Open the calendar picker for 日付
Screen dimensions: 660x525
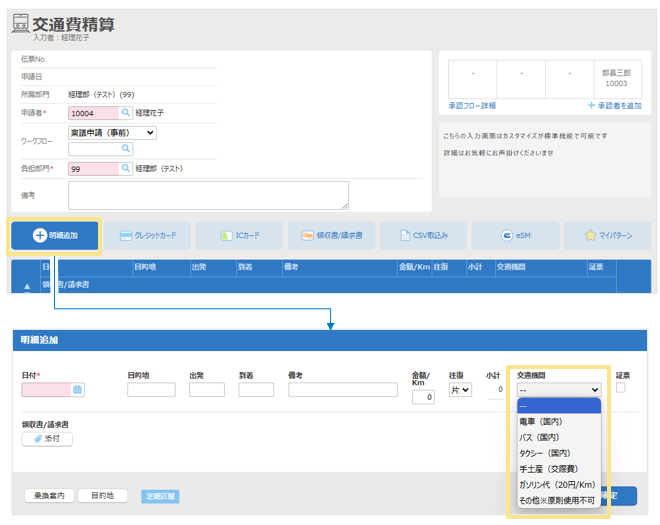[x=77, y=390]
